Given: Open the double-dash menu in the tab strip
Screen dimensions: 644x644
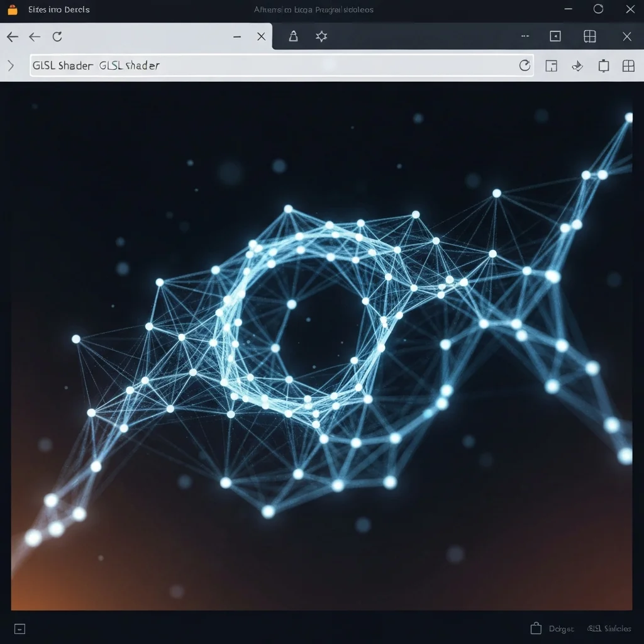Looking at the screenshot, I should point(525,36).
